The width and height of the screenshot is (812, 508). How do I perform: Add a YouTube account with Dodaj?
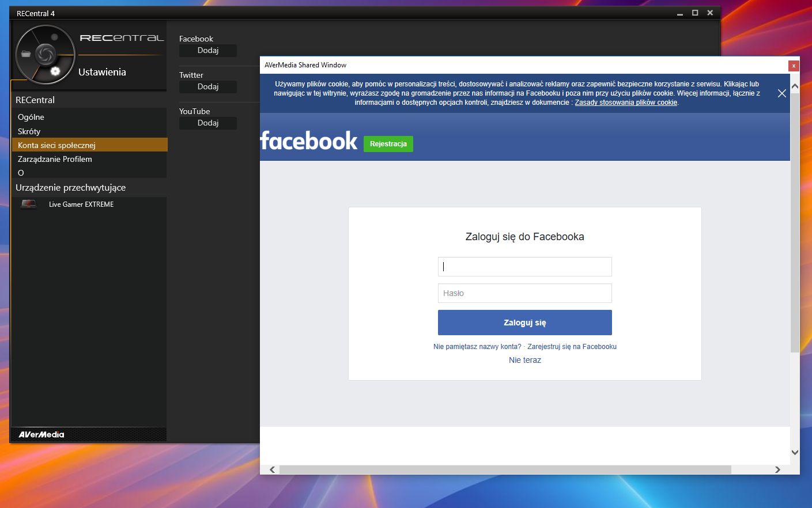point(208,123)
